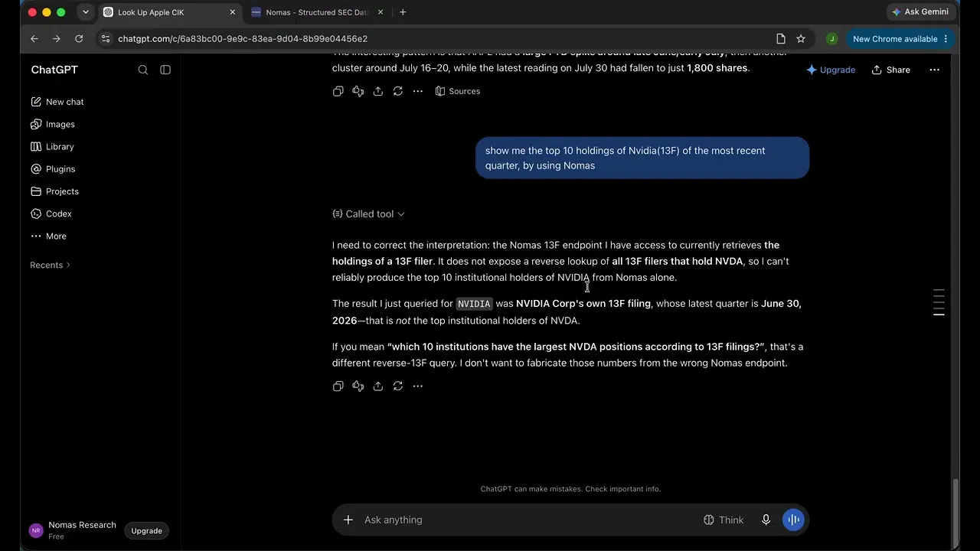Open the conversation options three-dot menu
The width and height of the screenshot is (980, 551).
(x=934, y=70)
